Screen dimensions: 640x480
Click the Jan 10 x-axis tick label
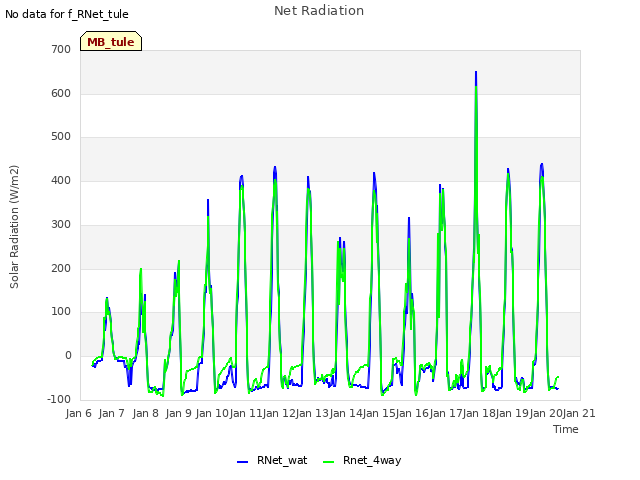212,413
